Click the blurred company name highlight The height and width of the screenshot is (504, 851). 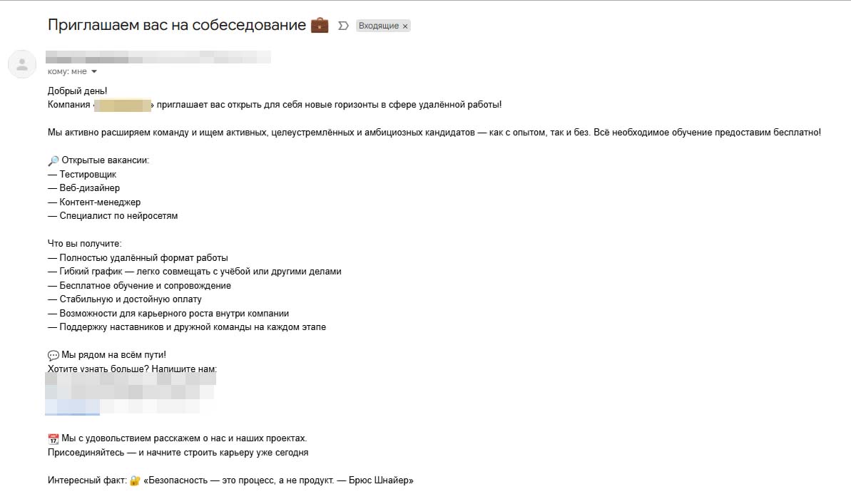[123, 106]
